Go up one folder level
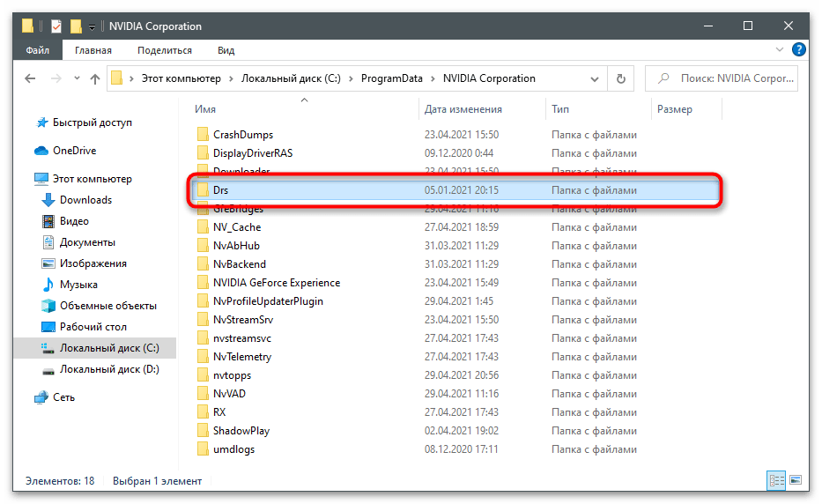822x504 pixels. tap(95, 78)
